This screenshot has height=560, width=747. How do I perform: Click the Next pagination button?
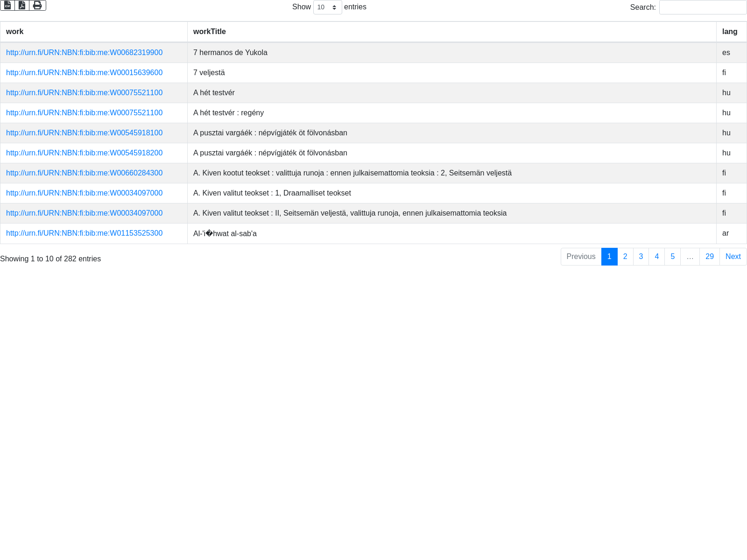(x=733, y=257)
